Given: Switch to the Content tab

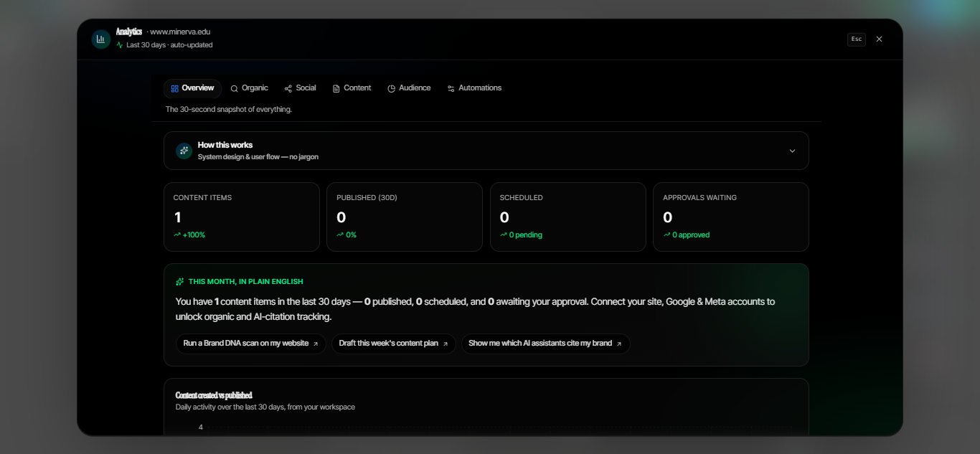Looking at the screenshot, I should coord(352,88).
